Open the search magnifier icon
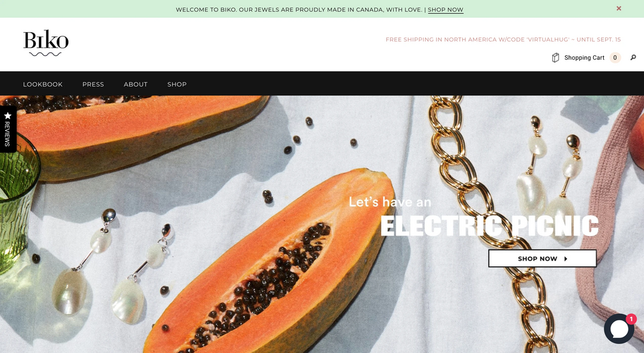 click(633, 57)
